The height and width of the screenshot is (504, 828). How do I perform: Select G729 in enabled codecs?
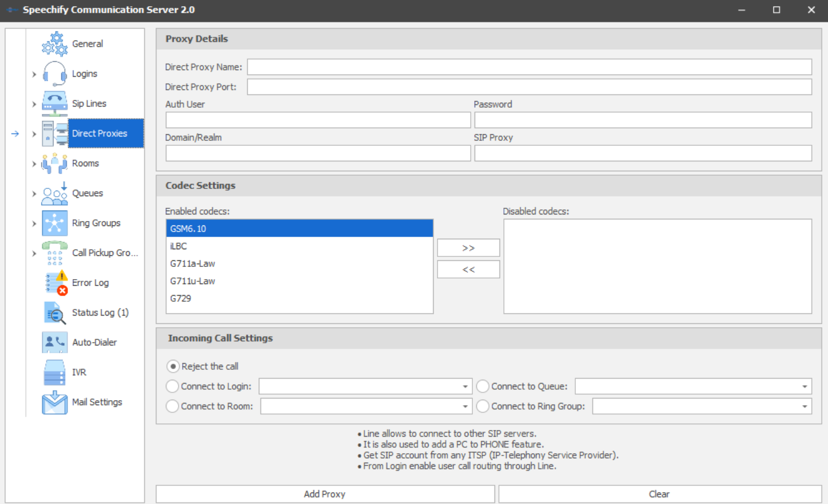click(299, 298)
